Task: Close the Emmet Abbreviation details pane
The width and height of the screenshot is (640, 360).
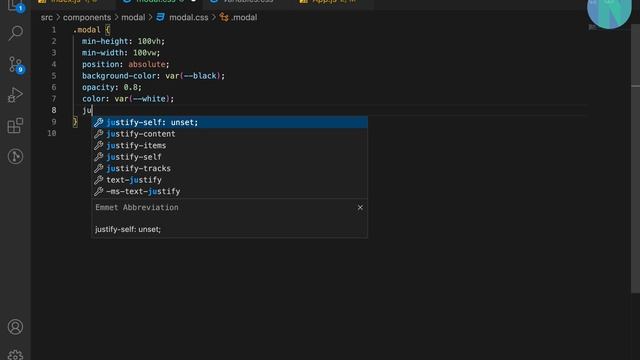Action: click(360, 207)
